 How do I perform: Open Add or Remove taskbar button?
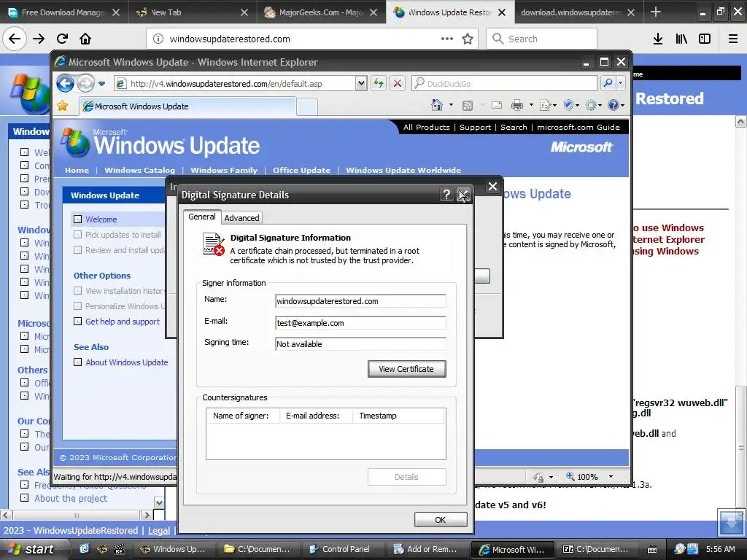(x=427, y=549)
